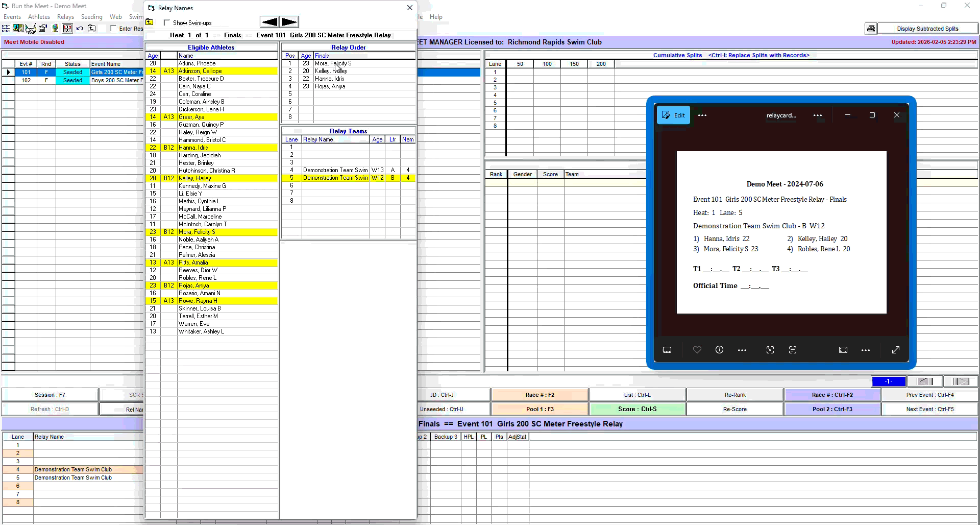Open the Athletes menu
The image size is (980, 525).
[39, 17]
